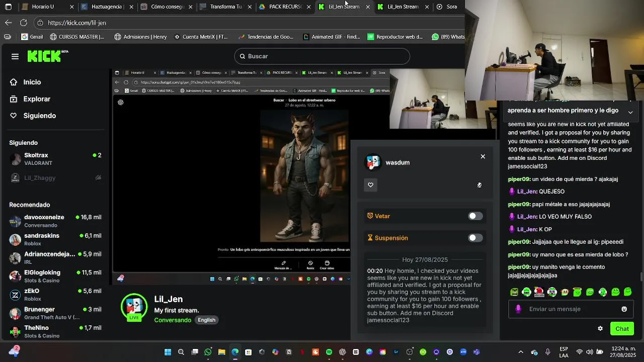Screen dimensions: 644x362
Task: Reload the kick.com/lil-jen page
Action: pos(23,23)
